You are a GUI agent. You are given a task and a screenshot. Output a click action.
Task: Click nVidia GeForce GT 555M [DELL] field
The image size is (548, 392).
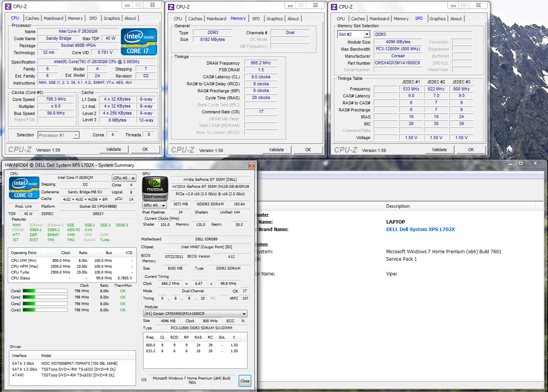(x=210, y=180)
